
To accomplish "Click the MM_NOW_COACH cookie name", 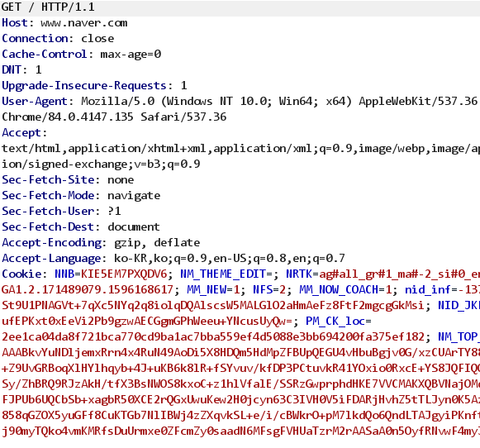I will point(339,289).
